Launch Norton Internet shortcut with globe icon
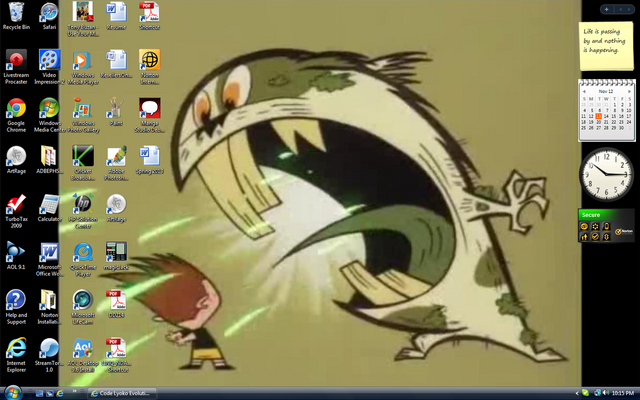This screenshot has height=400, width=640. click(x=149, y=67)
